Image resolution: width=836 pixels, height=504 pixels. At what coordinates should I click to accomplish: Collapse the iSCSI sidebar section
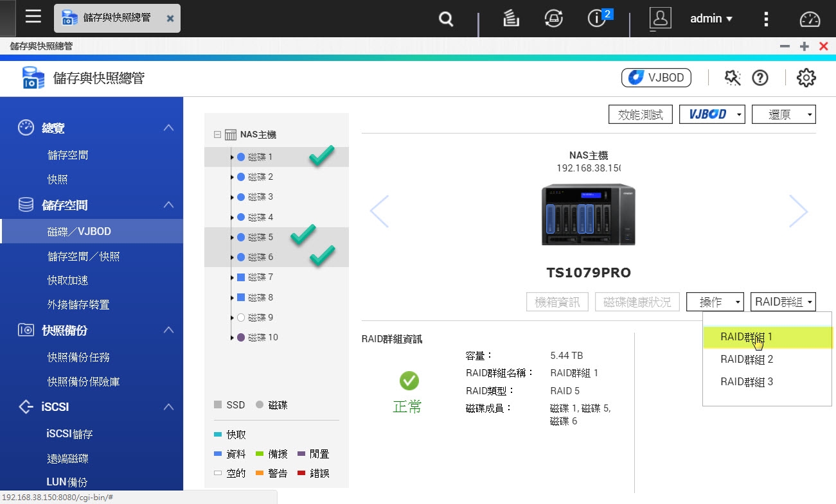click(x=168, y=406)
